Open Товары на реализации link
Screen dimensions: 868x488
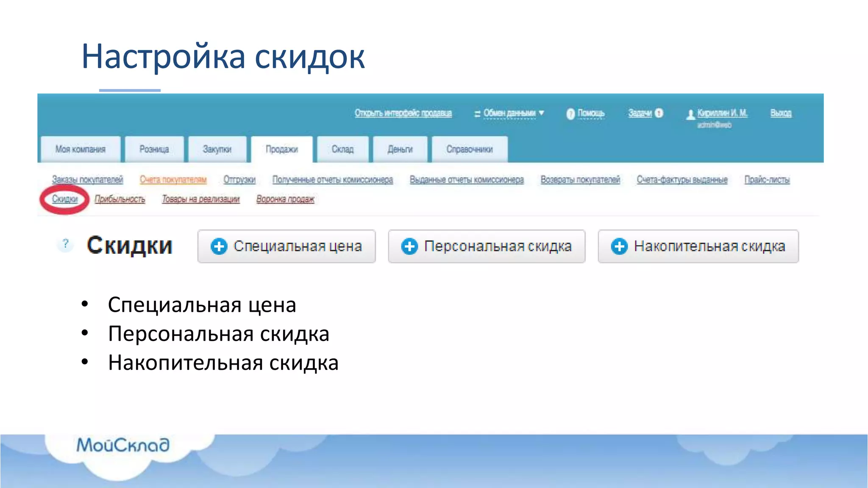tap(201, 199)
